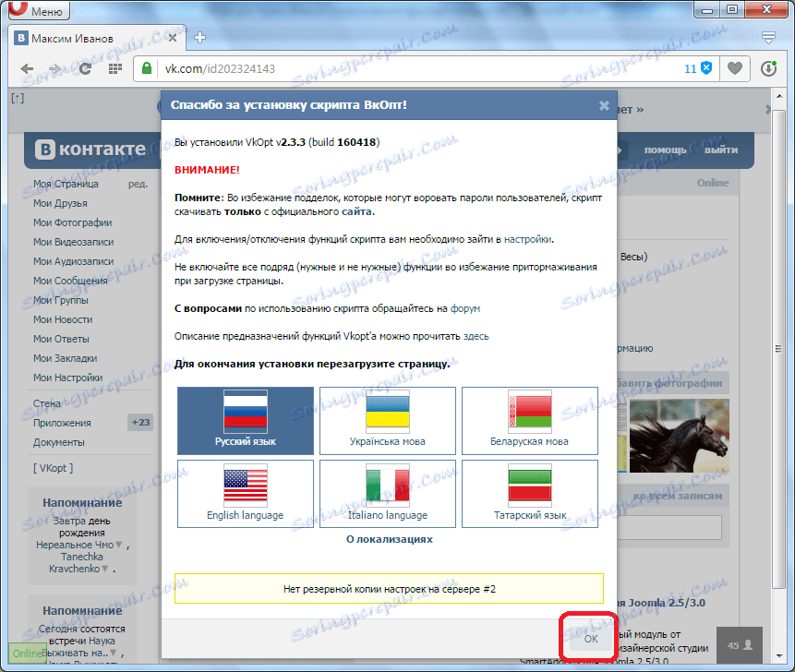
Task: Expand dropdown next to Нереальное Чмо
Action: point(119,546)
